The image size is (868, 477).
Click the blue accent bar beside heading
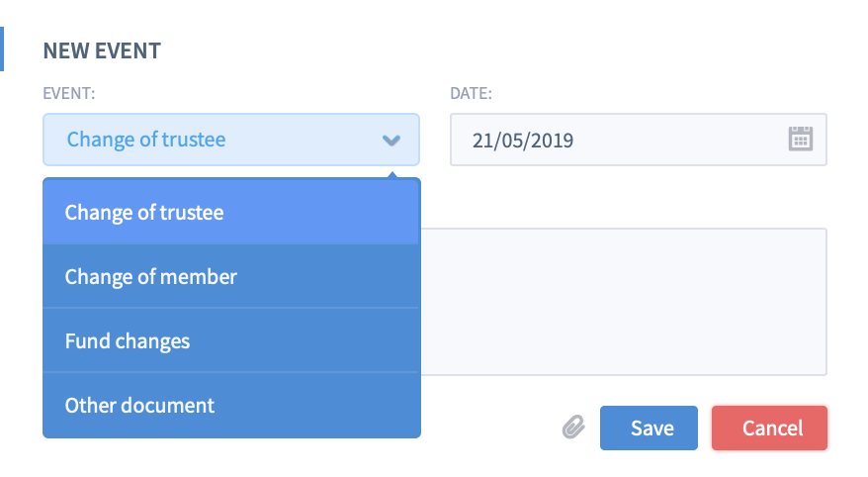[x=2, y=48]
